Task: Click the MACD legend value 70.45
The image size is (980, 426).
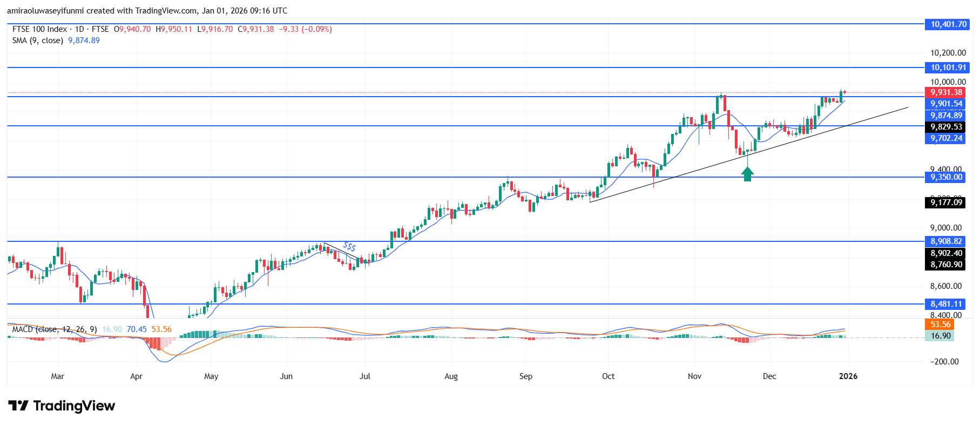Action: click(137, 329)
